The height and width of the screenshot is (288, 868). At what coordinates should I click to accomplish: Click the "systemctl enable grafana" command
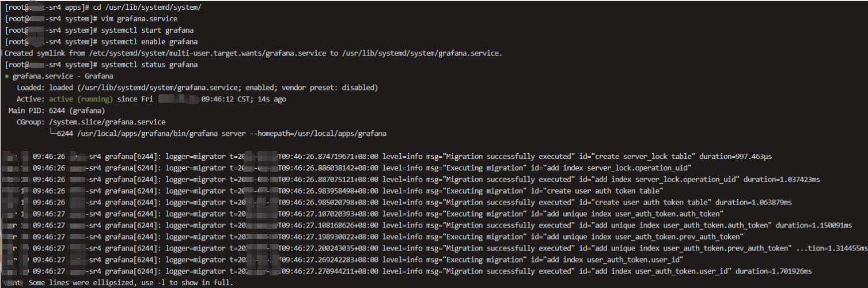[x=149, y=41]
